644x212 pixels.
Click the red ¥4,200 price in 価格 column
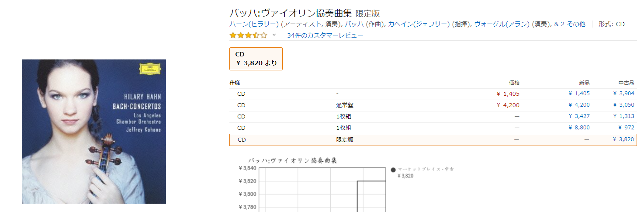(508, 105)
